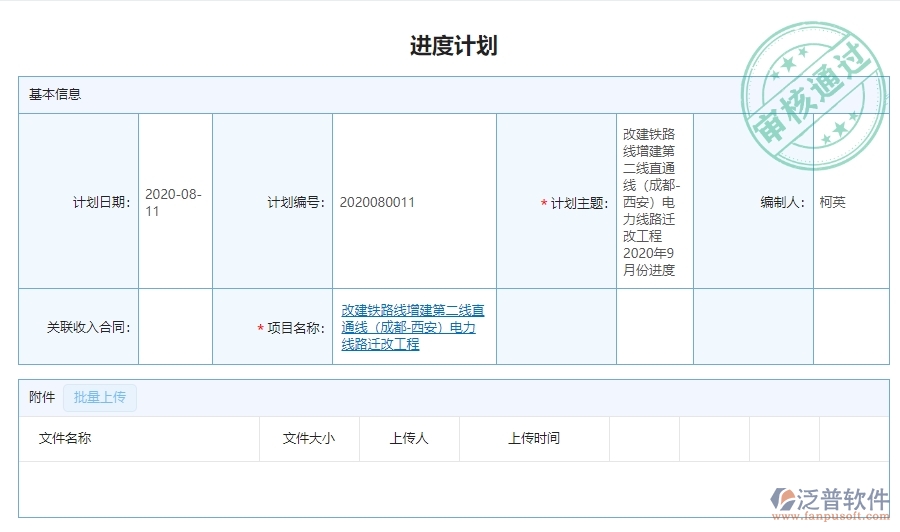The image size is (900, 532).
Task: Open the 改建铁路线增建第二线直通线 project link
Action: [x=413, y=327]
